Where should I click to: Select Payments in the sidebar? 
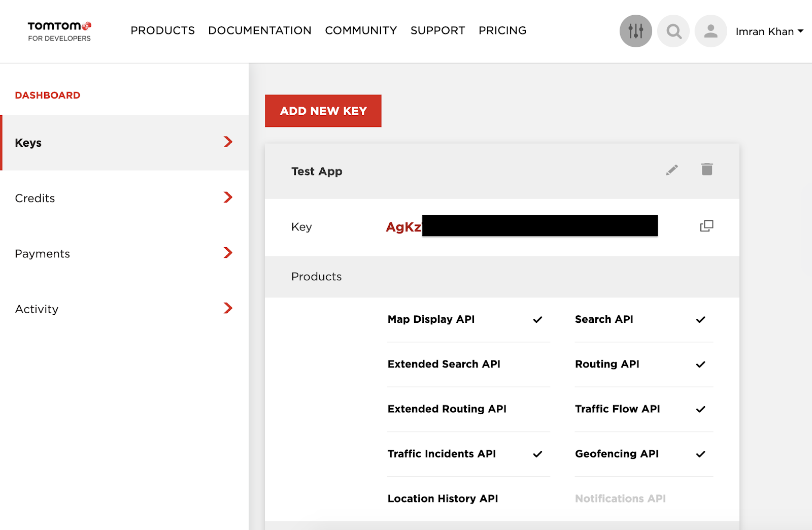click(124, 253)
